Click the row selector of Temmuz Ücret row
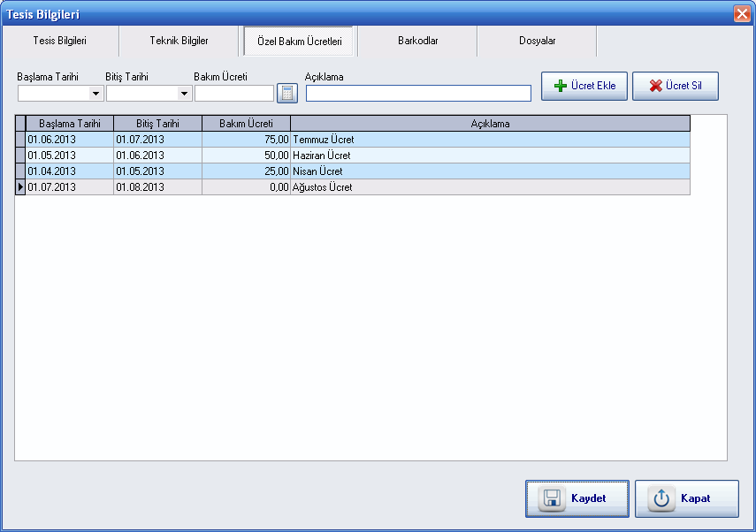The width and height of the screenshot is (756, 532). click(x=20, y=140)
